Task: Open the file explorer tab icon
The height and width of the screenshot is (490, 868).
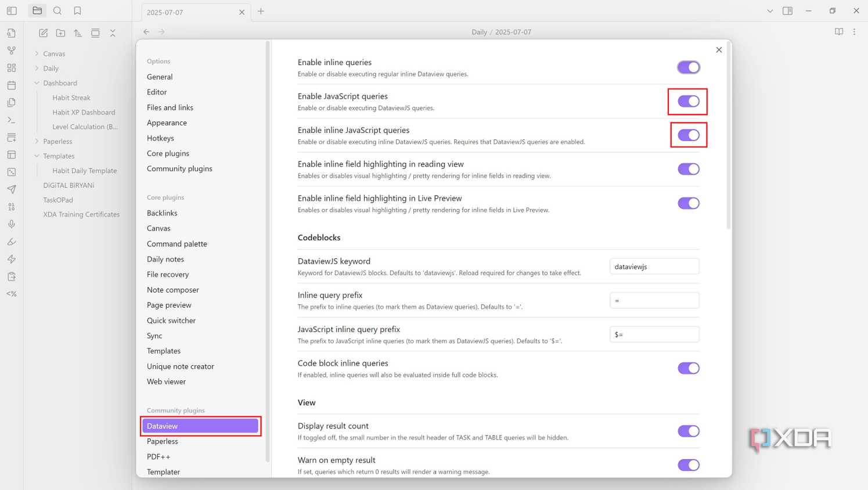Action: point(37,10)
